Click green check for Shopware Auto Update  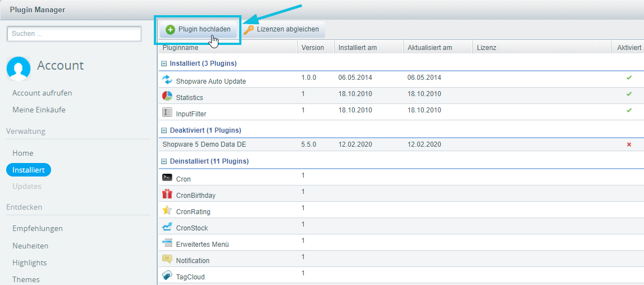[629, 78]
